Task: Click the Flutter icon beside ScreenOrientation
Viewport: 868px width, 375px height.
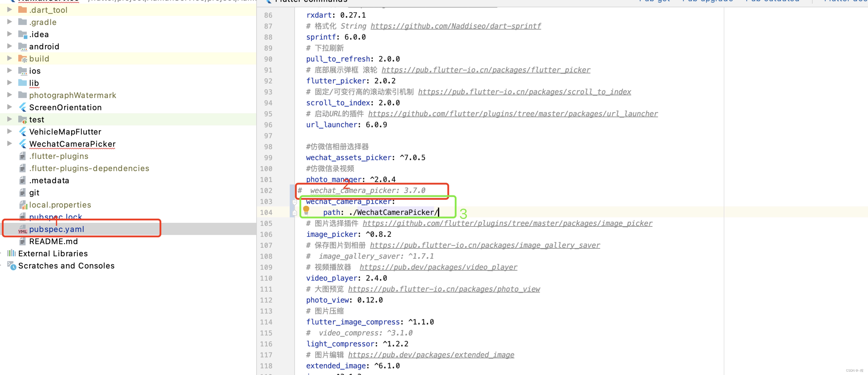Action: [22, 107]
